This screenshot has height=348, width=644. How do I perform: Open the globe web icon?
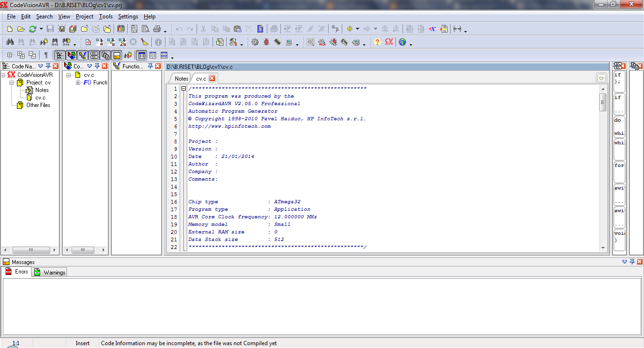(402, 42)
